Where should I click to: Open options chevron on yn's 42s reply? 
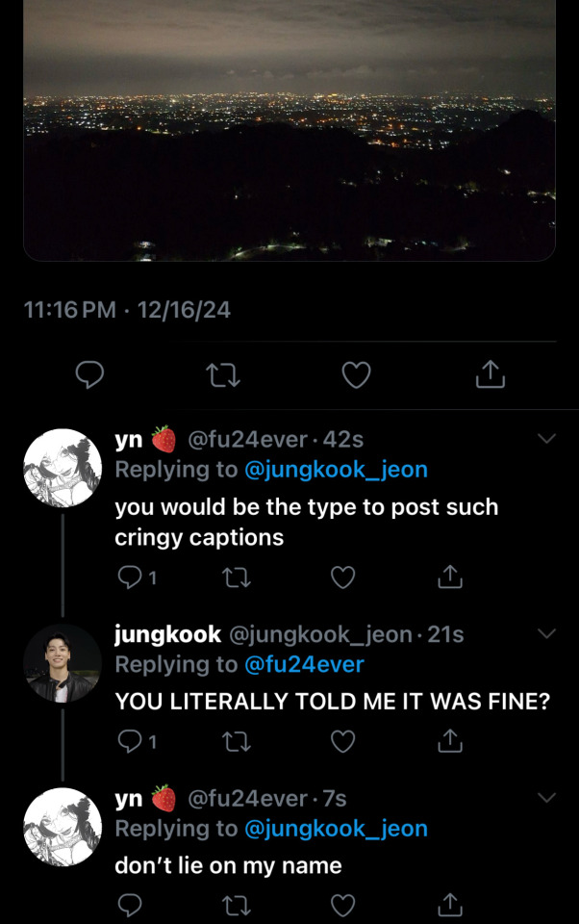pos(546,439)
